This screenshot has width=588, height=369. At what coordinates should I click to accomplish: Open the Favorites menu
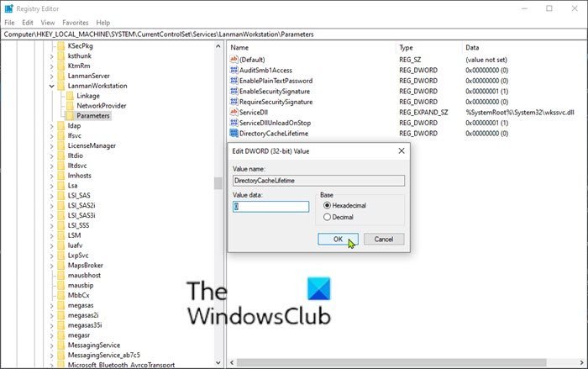76,23
